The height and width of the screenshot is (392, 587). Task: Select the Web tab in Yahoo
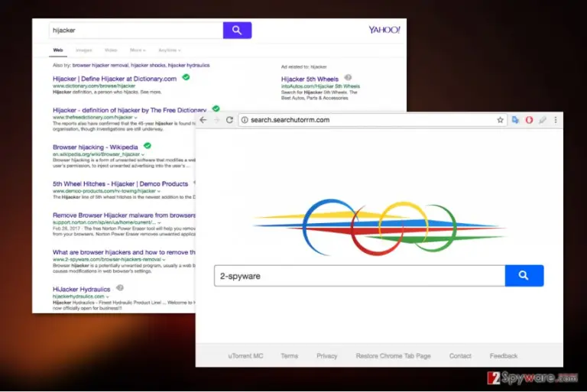point(58,50)
